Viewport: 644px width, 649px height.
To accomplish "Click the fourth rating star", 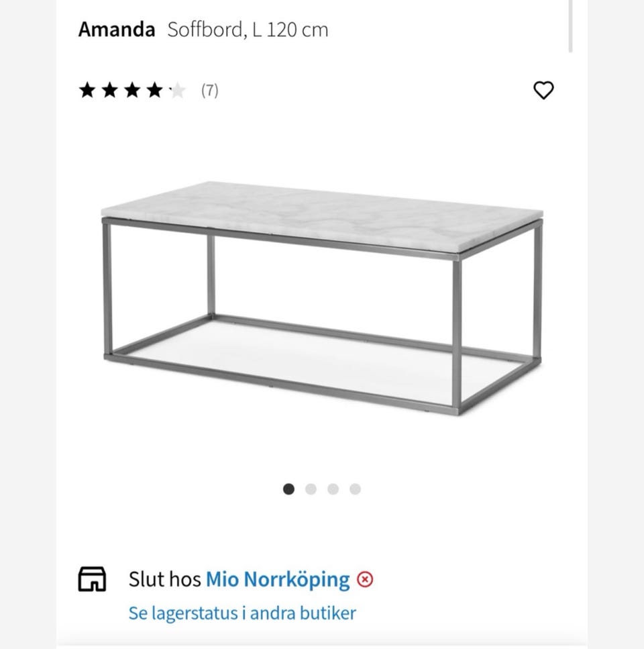I will 155,90.
